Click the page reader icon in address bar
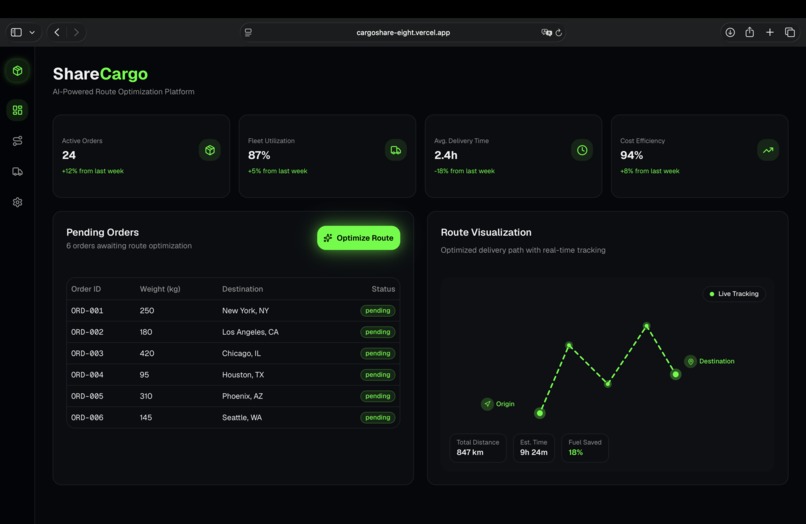 248,32
